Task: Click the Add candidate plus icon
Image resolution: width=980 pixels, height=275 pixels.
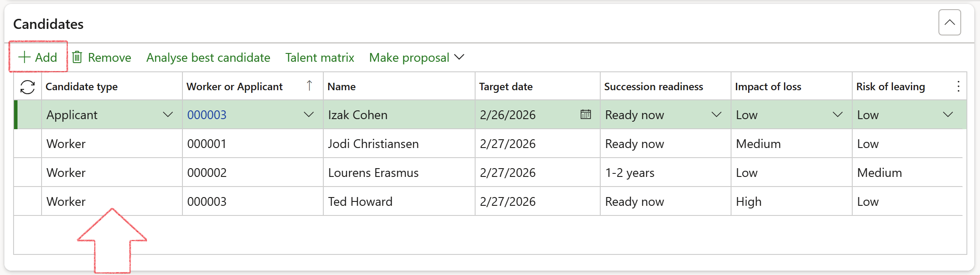Action: tap(24, 57)
